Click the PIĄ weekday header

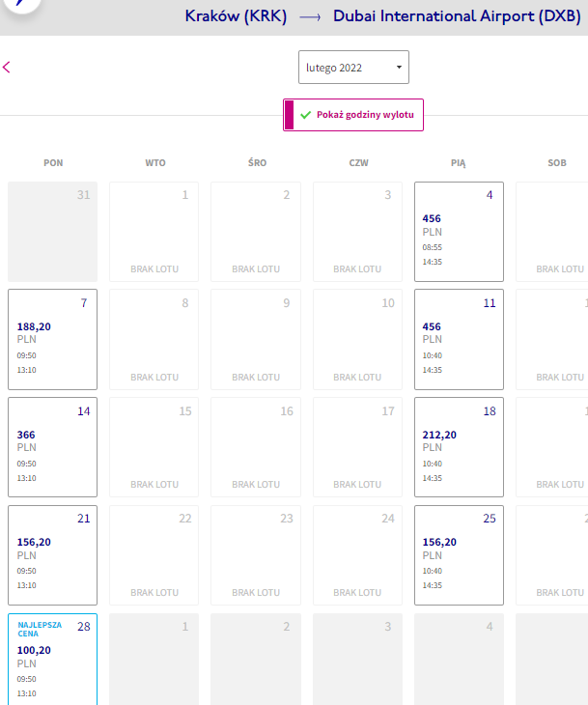pos(458,163)
